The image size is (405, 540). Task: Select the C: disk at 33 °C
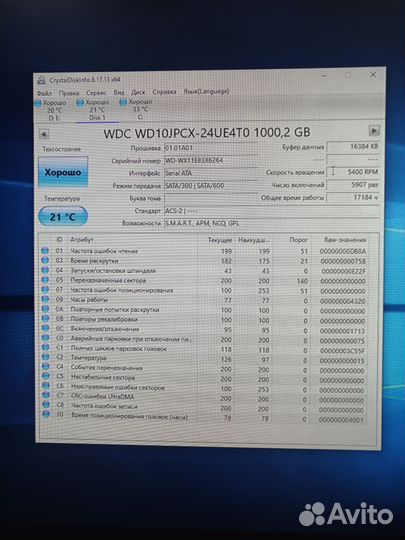[x=139, y=110]
